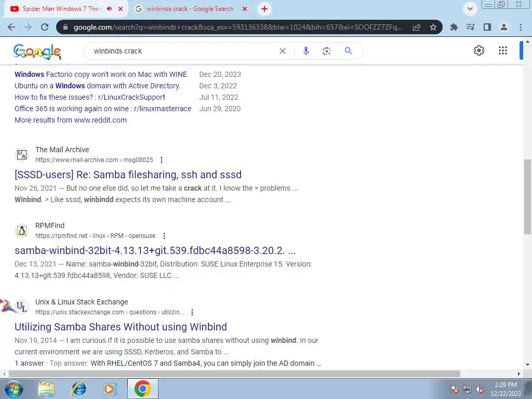Open Ubuntu on a Windows domain link
The image size is (532, 399).
pos(97,86)
